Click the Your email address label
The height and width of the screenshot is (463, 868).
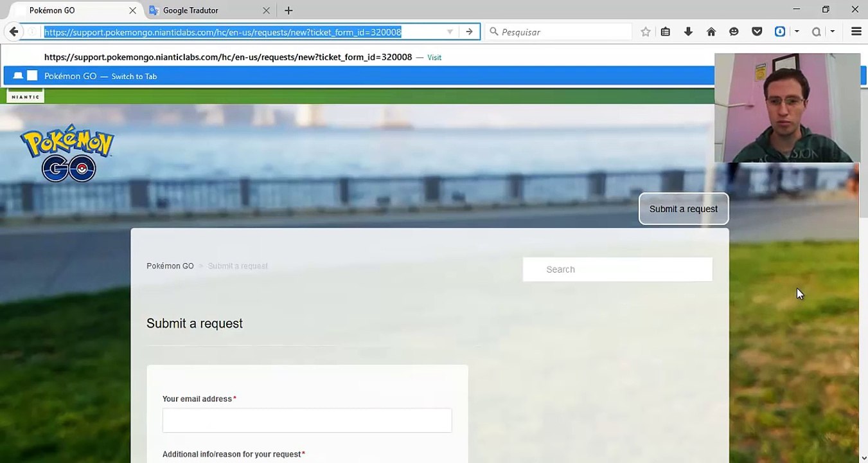tap(197, 399)
